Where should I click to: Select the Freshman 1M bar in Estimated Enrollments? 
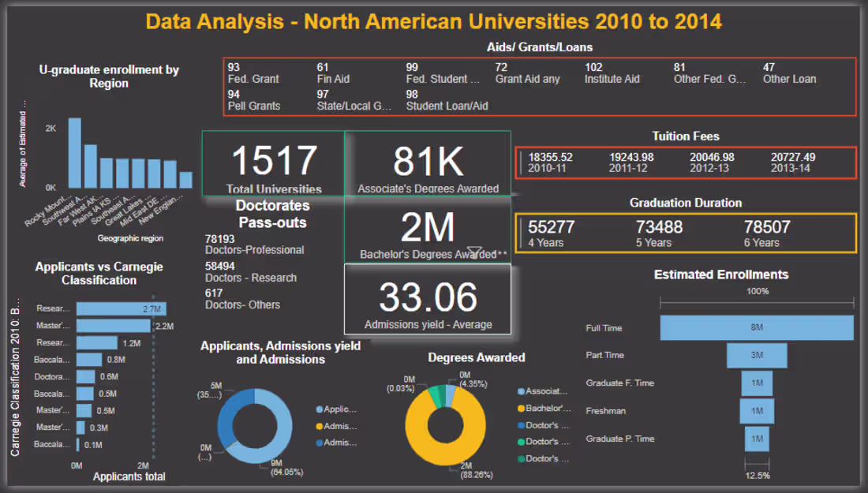tap(756, 411)
